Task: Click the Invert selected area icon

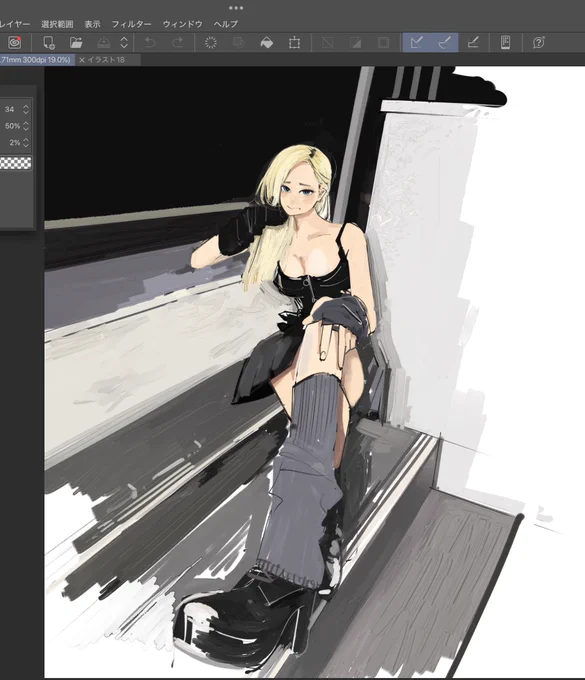Action: [x=355, y=42]
